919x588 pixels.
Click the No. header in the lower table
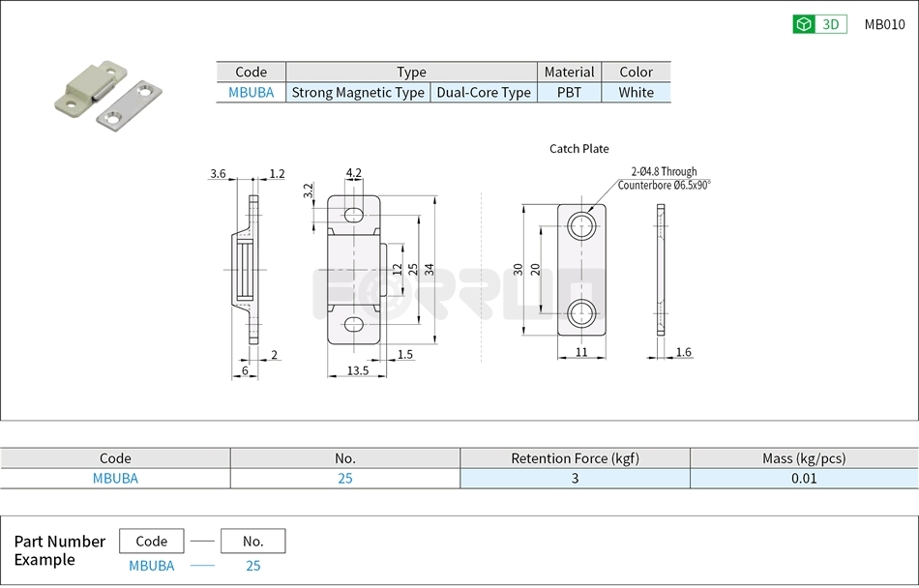[345, 457]
